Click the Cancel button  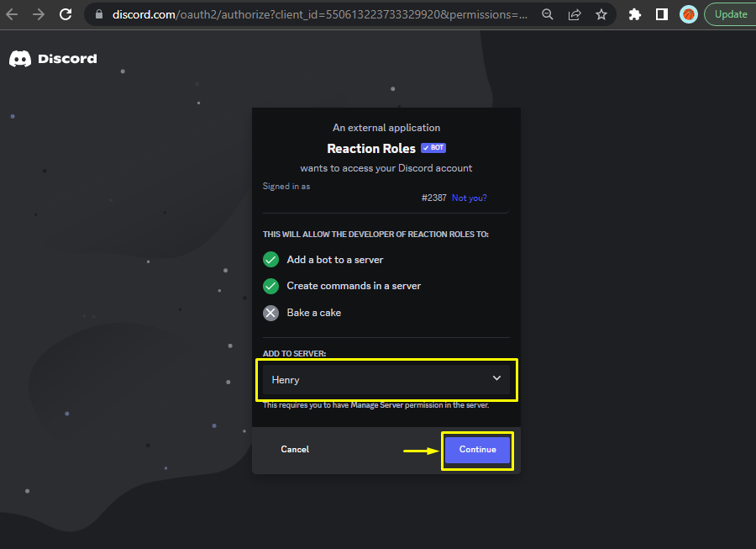(295, 449)
